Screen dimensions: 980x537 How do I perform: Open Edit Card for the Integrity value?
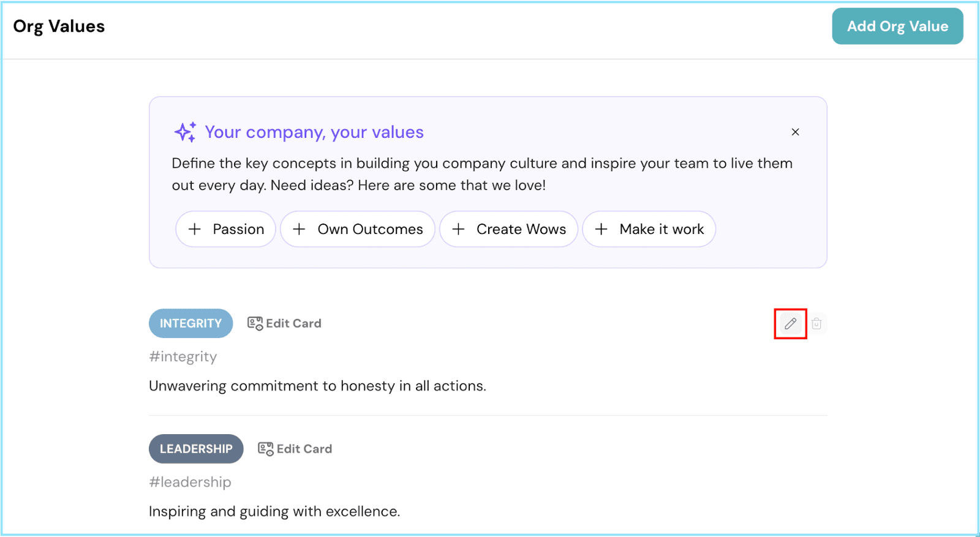pyautogui.click(x=284, y=323)
